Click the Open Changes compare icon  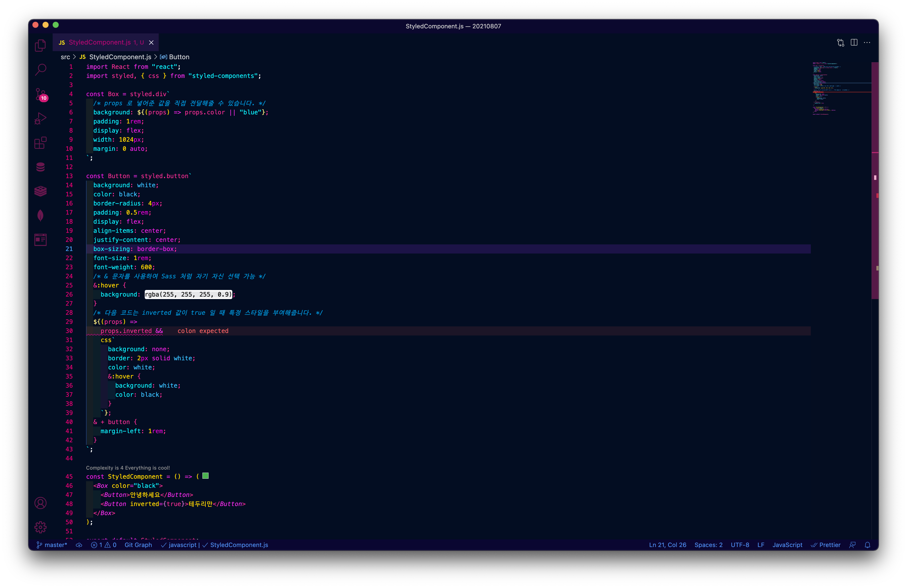(x=841, y=43)
